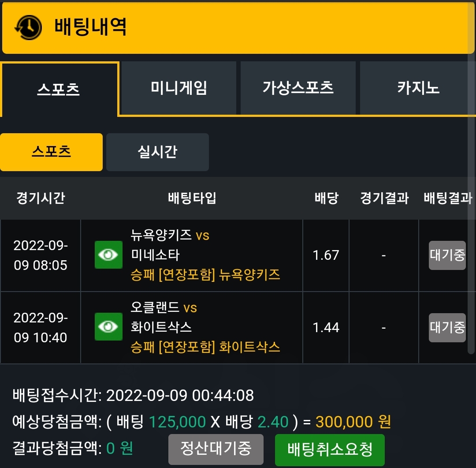The width and height of the screenshot is (476, 468).
Task: Switch to the 가상스포츠 tab
Action: pyautogui.click(x=298, y=88)
